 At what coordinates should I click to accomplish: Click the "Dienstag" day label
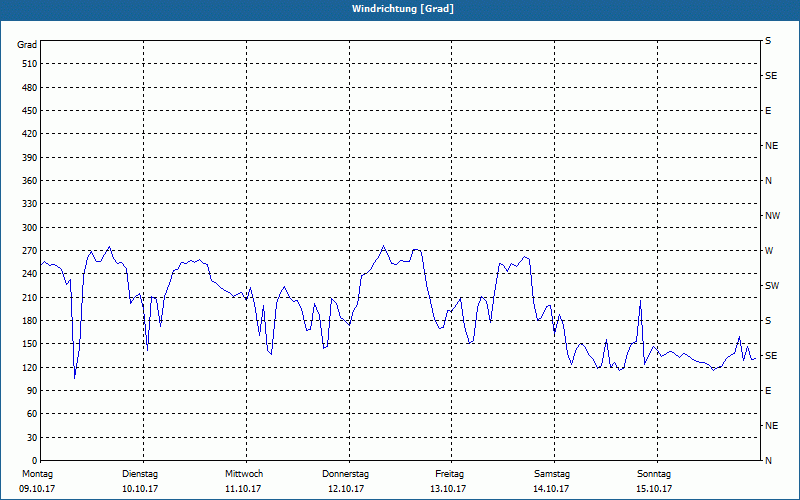[x=140, y=474]
